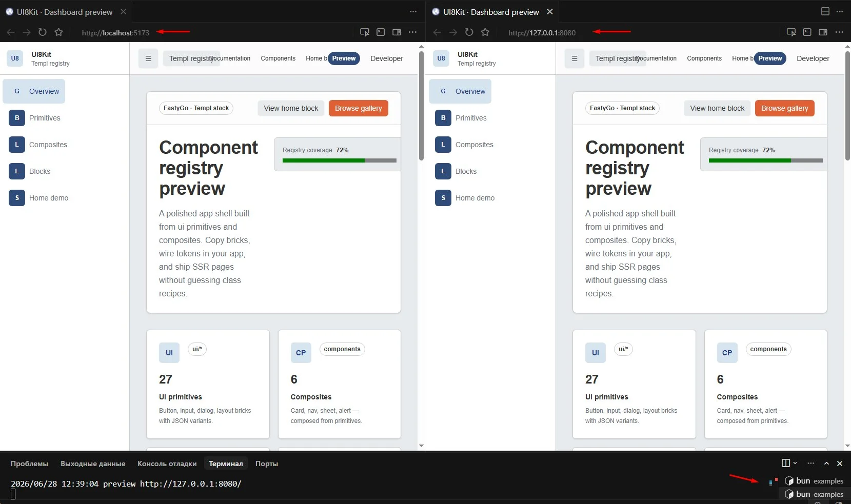Toggle the Preview pill in left header
The image size is (851, 504).
[344, 58]
